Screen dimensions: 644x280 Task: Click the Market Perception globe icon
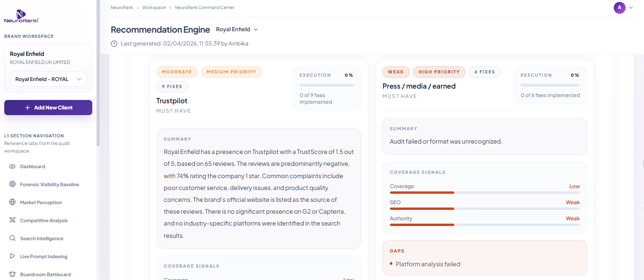[x=13, y=203]
